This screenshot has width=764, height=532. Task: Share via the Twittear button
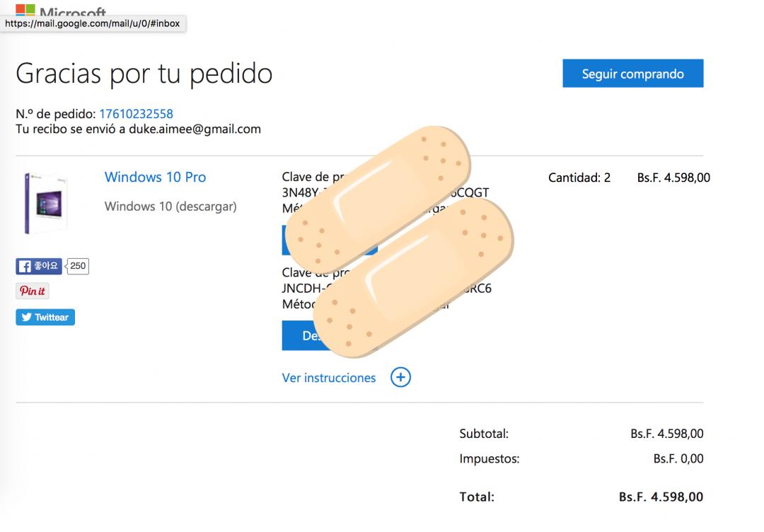click(45, 317)
